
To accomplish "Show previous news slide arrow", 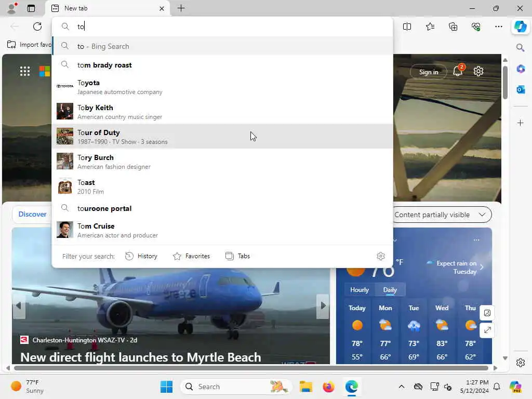I will [x=19, y=305].
